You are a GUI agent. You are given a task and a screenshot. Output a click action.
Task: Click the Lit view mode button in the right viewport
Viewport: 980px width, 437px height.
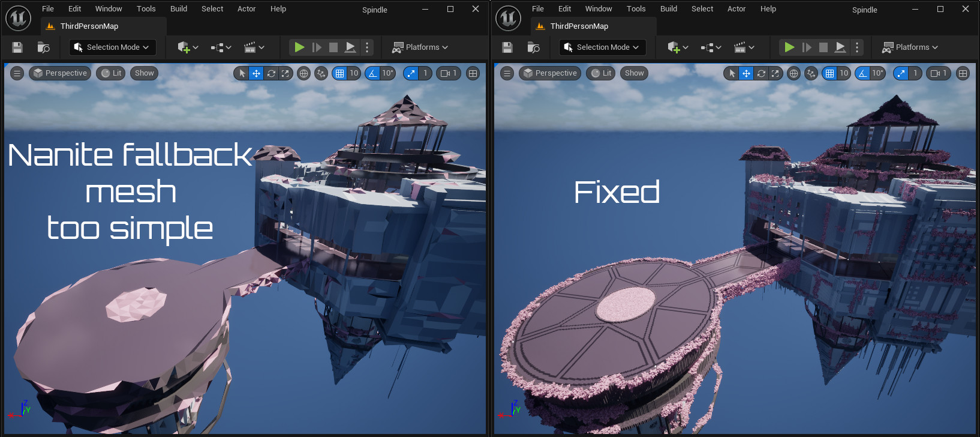tap(601, 73)
